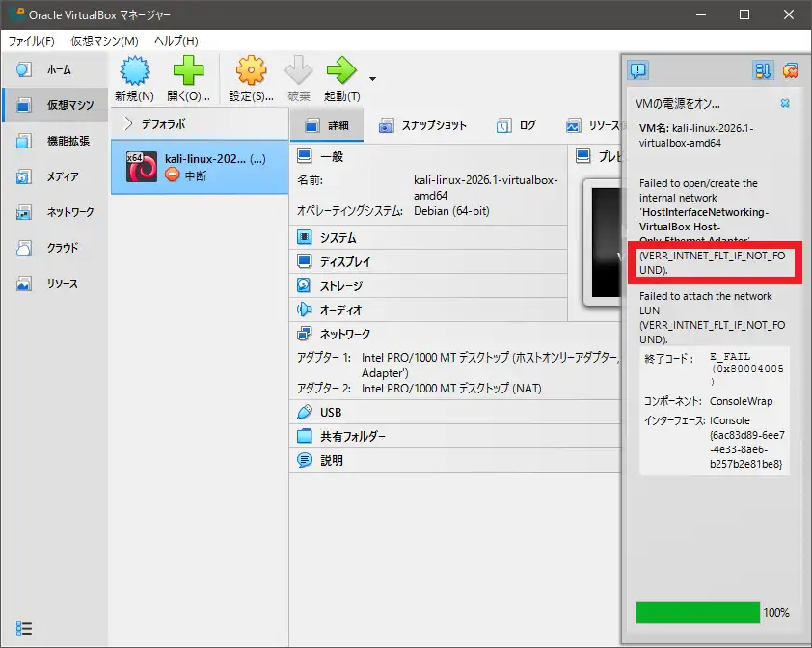
Task: Sort notifications in the side panel
Action: pos(761,70)
